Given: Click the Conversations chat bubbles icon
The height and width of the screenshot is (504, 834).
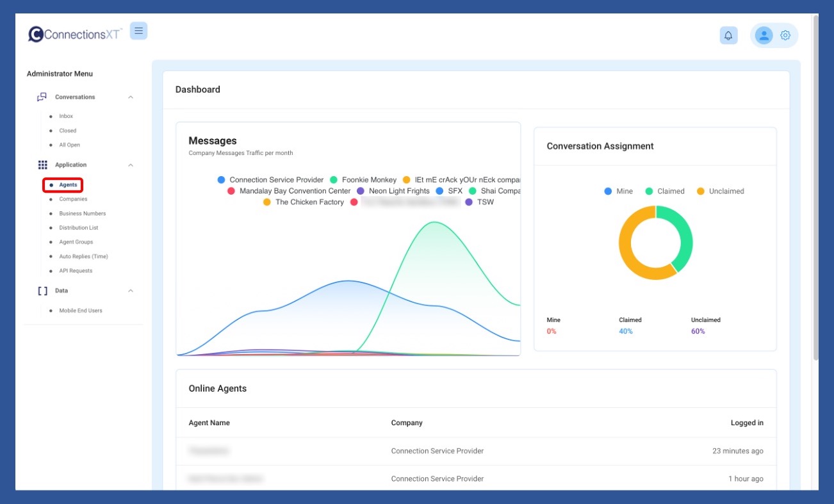Looking at the screenshot, I should coord(42,97).
